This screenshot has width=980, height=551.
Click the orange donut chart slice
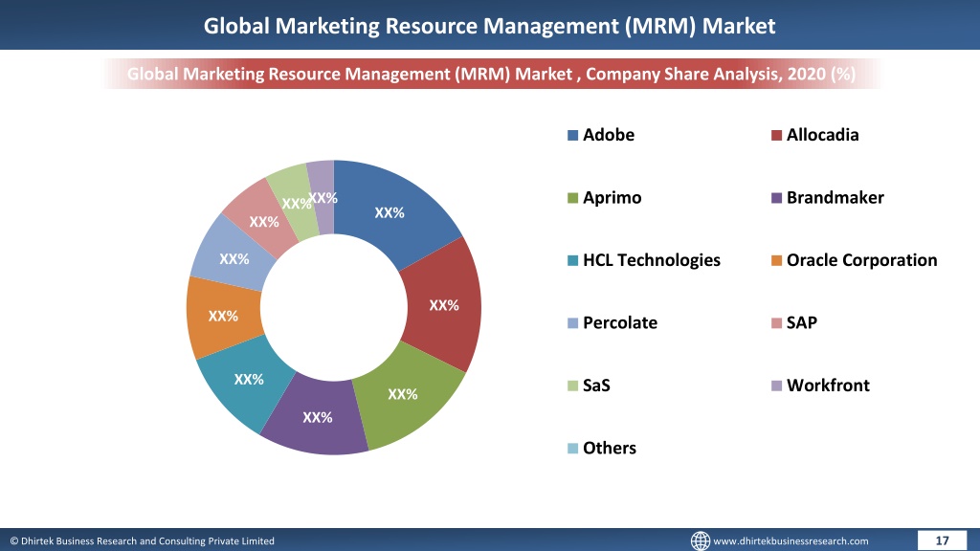click(222, 316)
